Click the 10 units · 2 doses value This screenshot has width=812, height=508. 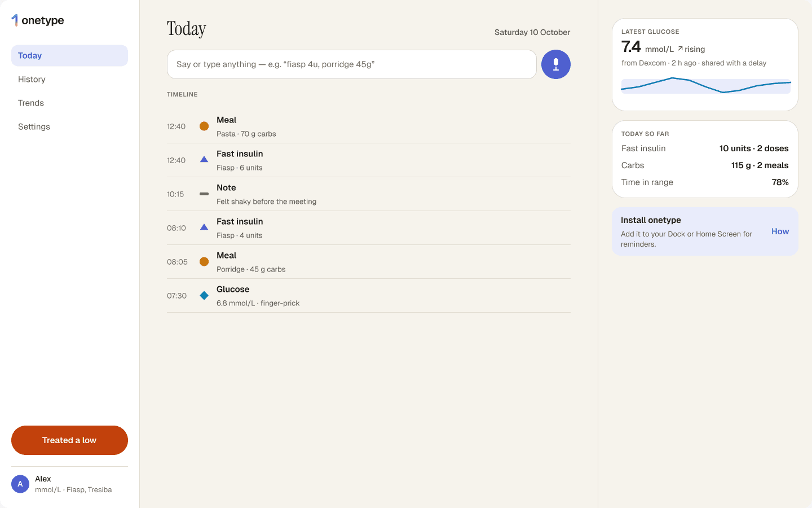754,148
